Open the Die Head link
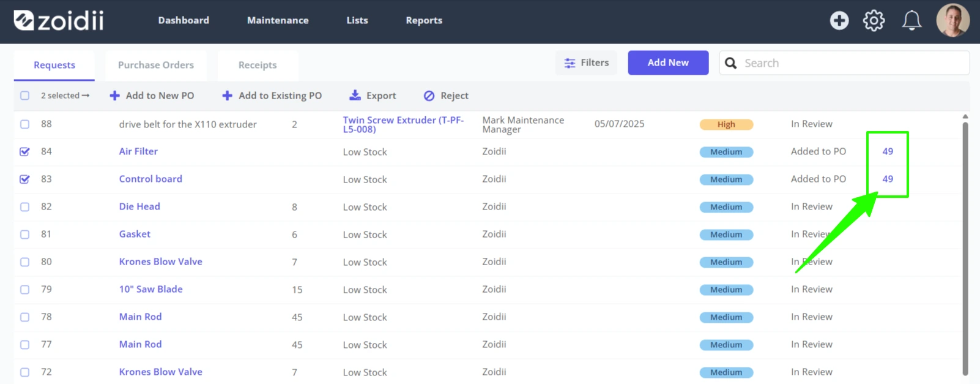Viewport: 980px width, 384px height. (139, 206)
